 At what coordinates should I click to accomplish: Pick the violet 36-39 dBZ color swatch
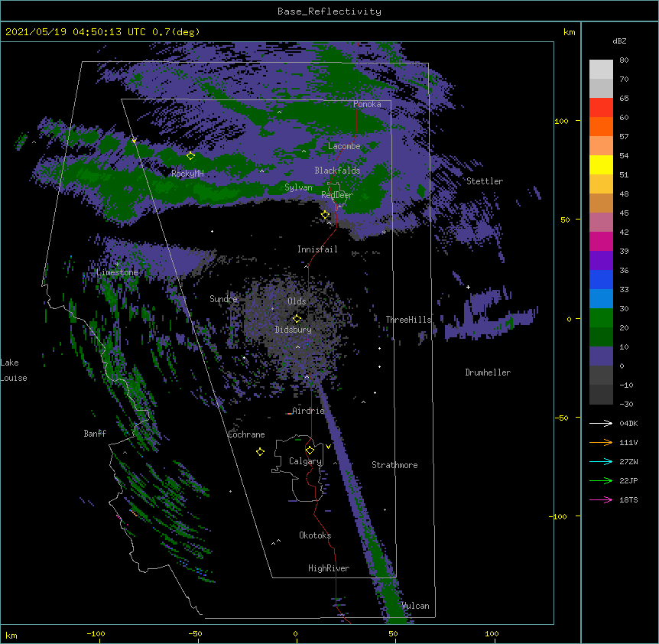(601, 261)
